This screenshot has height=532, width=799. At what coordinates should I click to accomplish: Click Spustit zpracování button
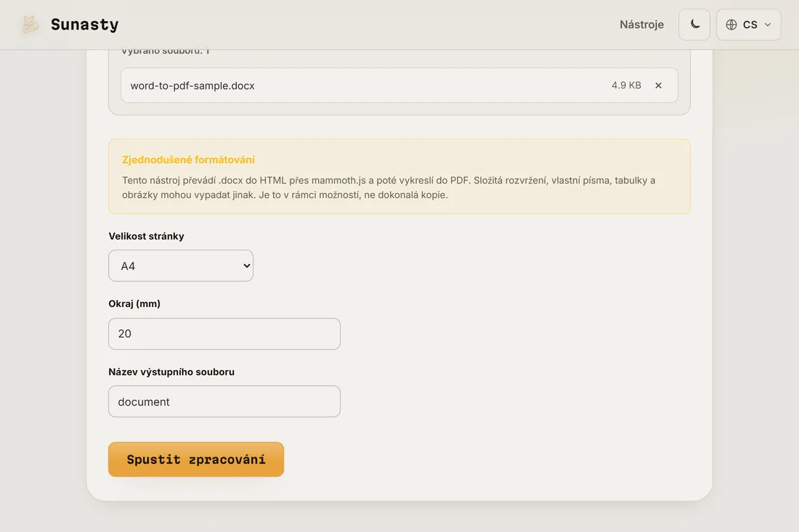(x=196, y=459)
